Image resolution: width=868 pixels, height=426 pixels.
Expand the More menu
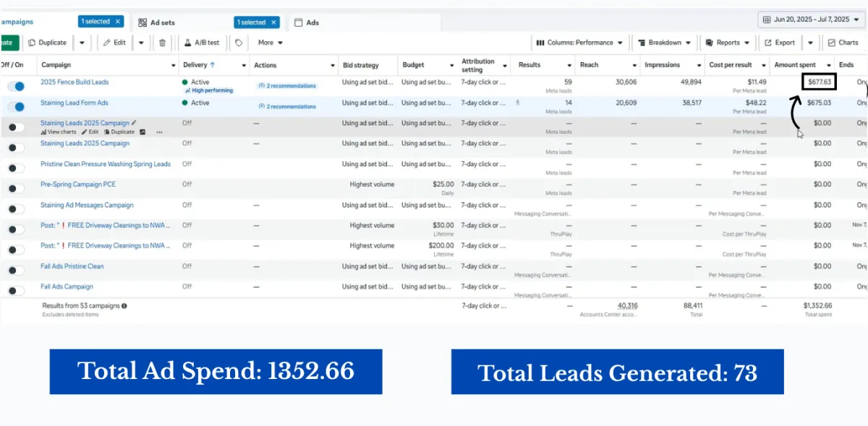click(x=271, y=43)
